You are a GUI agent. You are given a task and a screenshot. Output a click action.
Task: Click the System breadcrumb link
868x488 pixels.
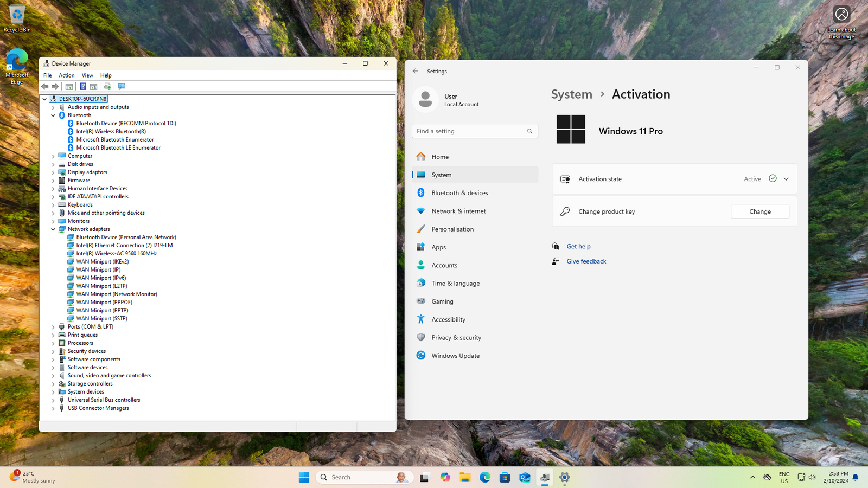[x=572, y=94]
